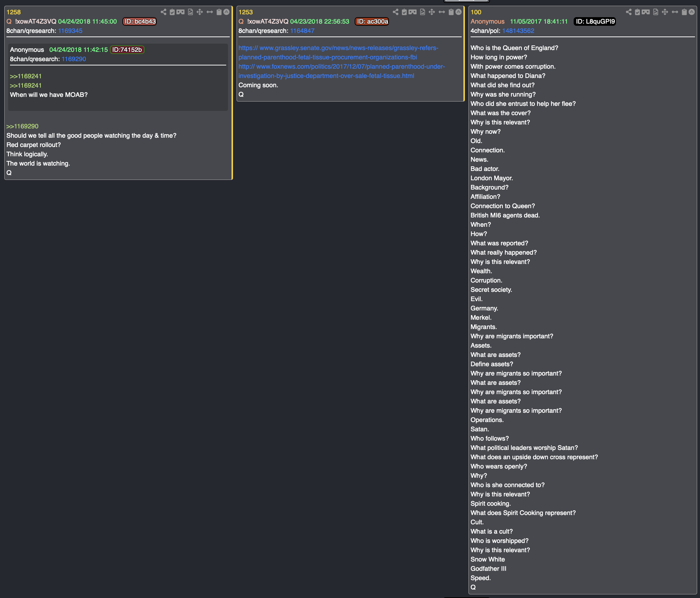Viewport: 700px width, 598px height.
Task: Click the timestamp 04/24/2018 11:45:00
Action: 87,21
